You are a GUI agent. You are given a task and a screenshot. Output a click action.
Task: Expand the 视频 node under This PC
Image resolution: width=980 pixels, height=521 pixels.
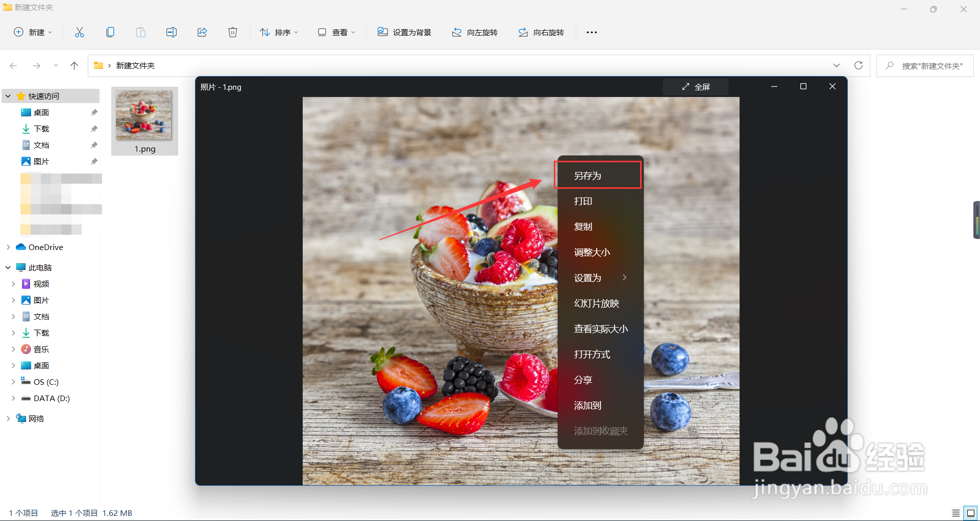[13, 284]
